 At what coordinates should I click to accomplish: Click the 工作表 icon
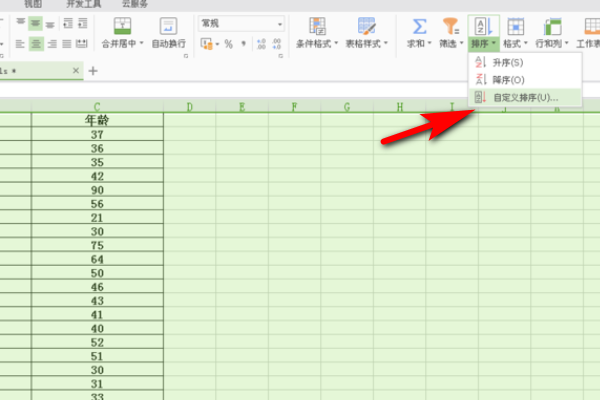(592, 26)
